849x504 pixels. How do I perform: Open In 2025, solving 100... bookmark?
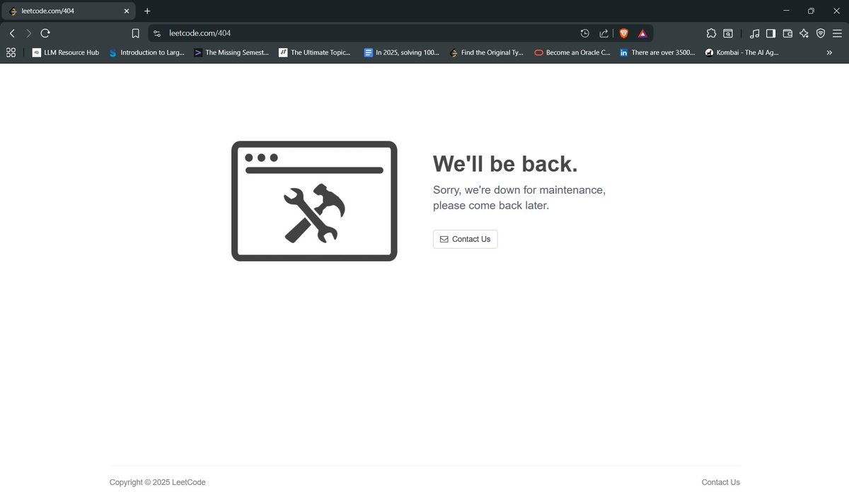click(x=401, y=52)
